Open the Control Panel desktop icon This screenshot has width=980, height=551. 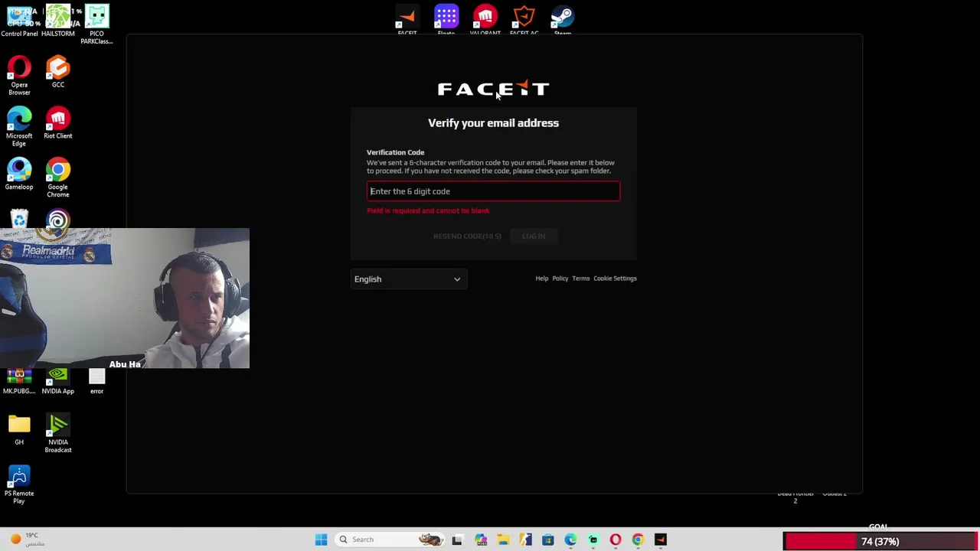(x=19, y=21)
